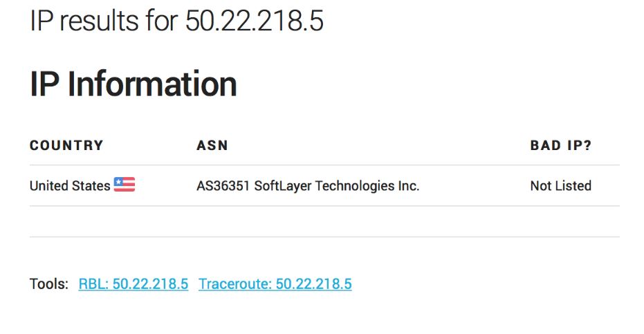This screenshot has width=644, height=334.
Task: Click the "IP results for" title text
Action: pyautogui.click(x=103, y=21)
